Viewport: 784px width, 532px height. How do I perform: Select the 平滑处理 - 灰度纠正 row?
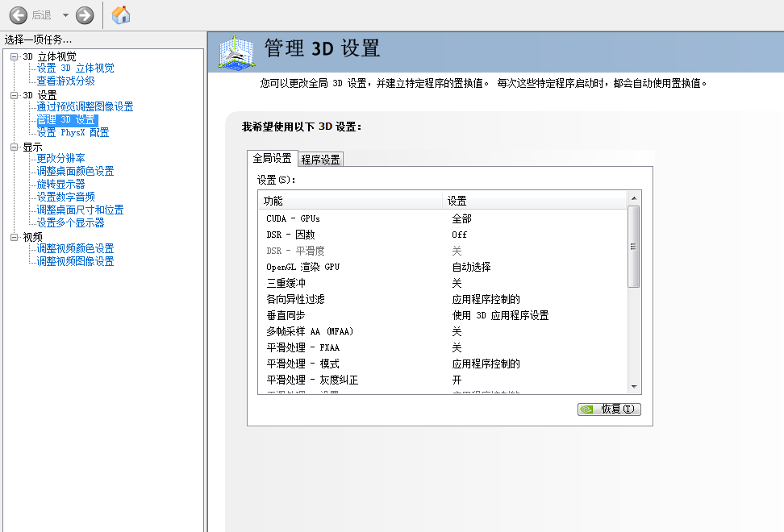[x=443, y=380]
